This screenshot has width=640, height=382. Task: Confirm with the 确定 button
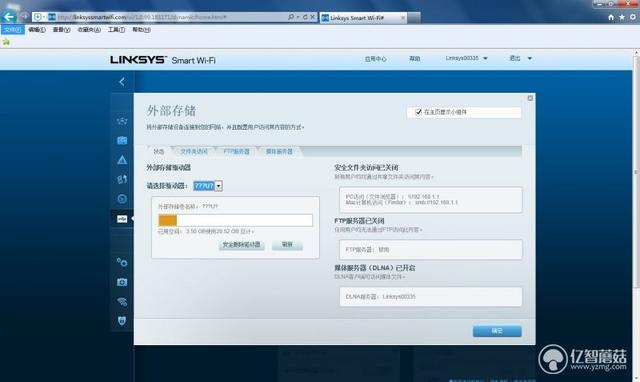click(497, 331)
